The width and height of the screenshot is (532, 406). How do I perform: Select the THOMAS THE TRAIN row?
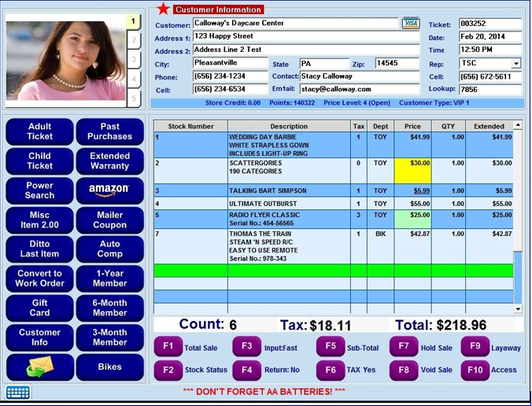point(334,246)
